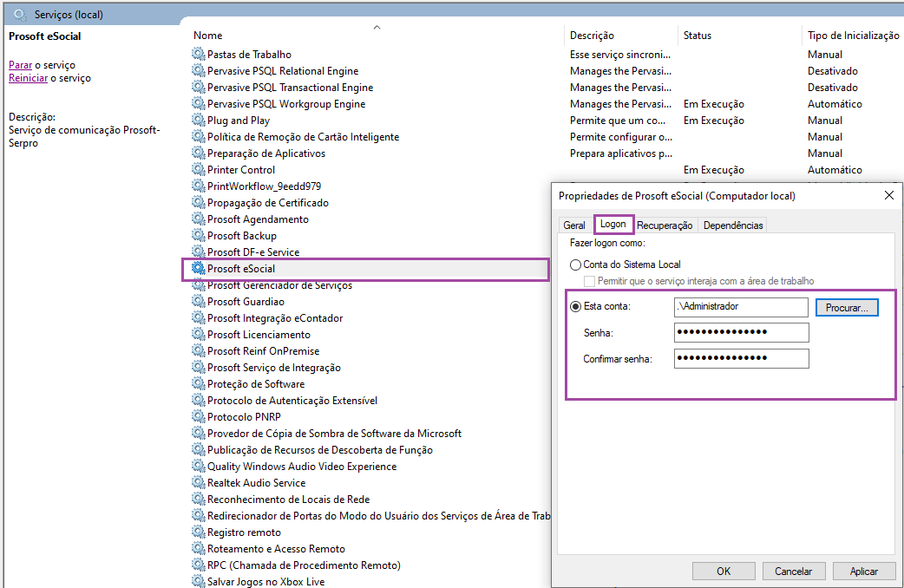904x588 pixels.
Task: Select the Prosoft Guardiao gear icon
Action: (x=199, y=302)
